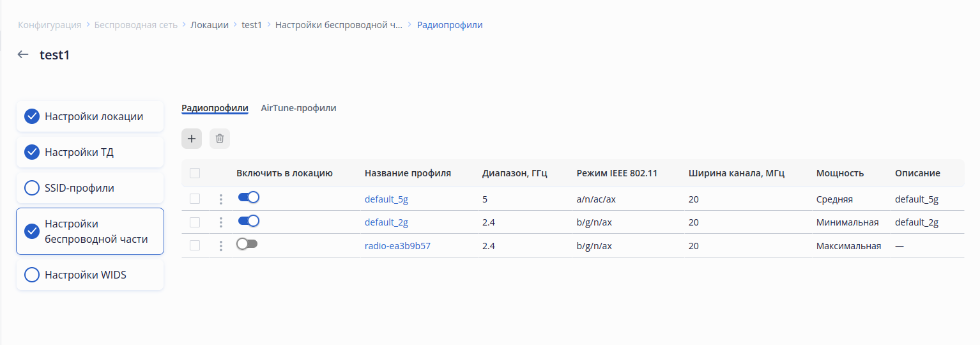Open the three-dot menu for default_5g

221,199
